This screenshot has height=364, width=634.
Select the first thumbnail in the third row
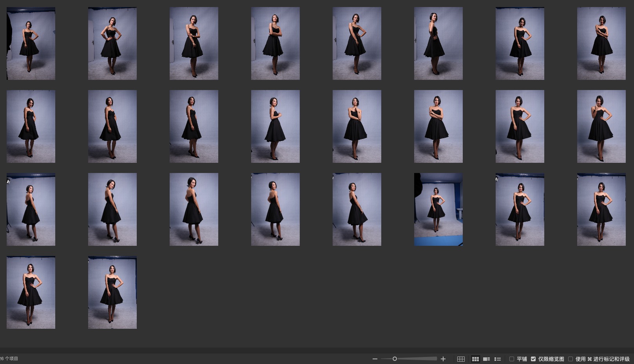tap(31, 209)
